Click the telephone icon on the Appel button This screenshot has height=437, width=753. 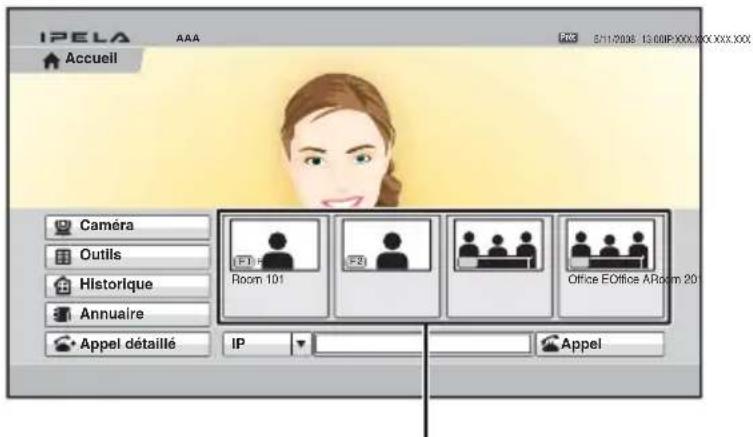pyautogui.click(x=550, y=344)
